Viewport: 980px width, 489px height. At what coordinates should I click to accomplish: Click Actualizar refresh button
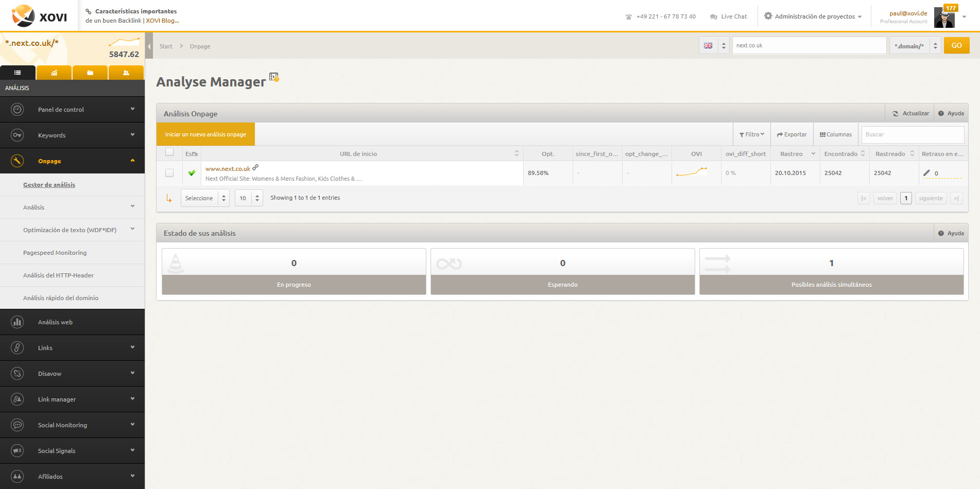910,113
